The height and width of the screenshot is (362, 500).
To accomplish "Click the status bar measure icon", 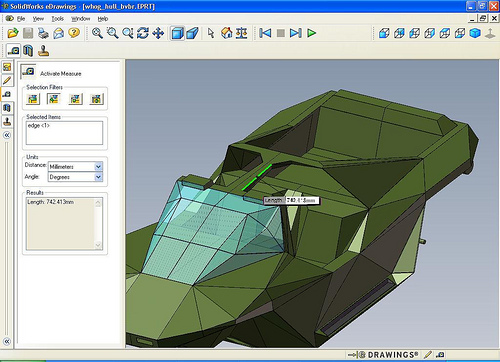I will point(440,355).
